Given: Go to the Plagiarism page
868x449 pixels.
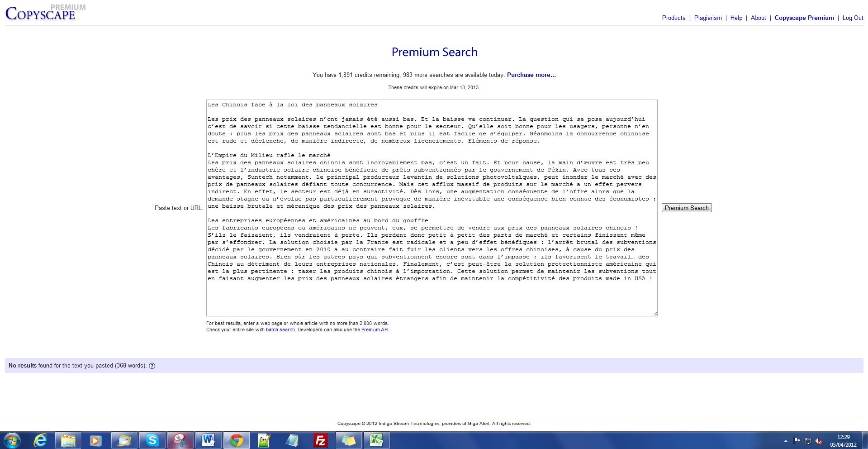Looking at the screenshot, I should (708, 18).
